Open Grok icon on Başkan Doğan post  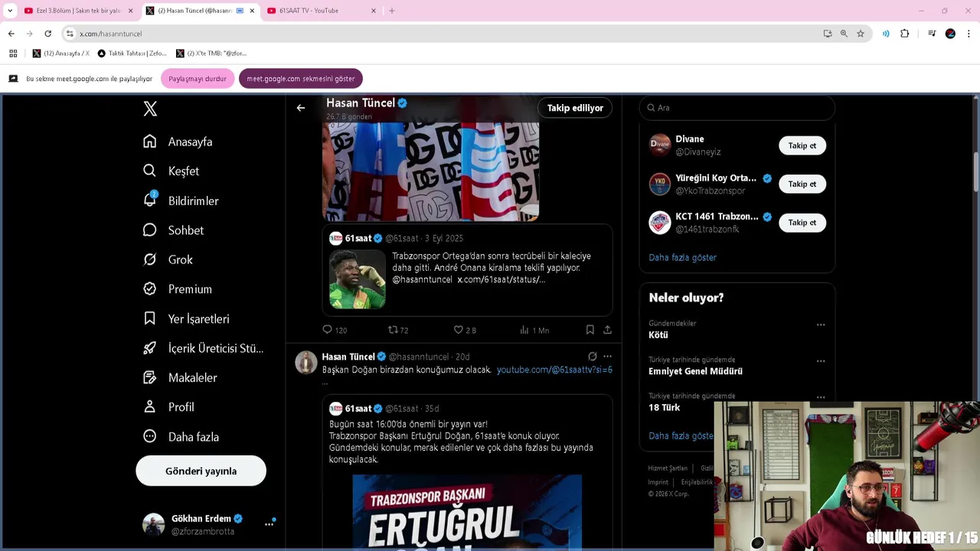[x=592, y=357]
